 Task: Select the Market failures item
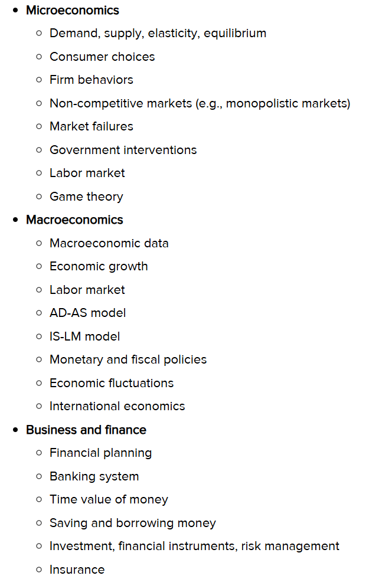[92, 126]
